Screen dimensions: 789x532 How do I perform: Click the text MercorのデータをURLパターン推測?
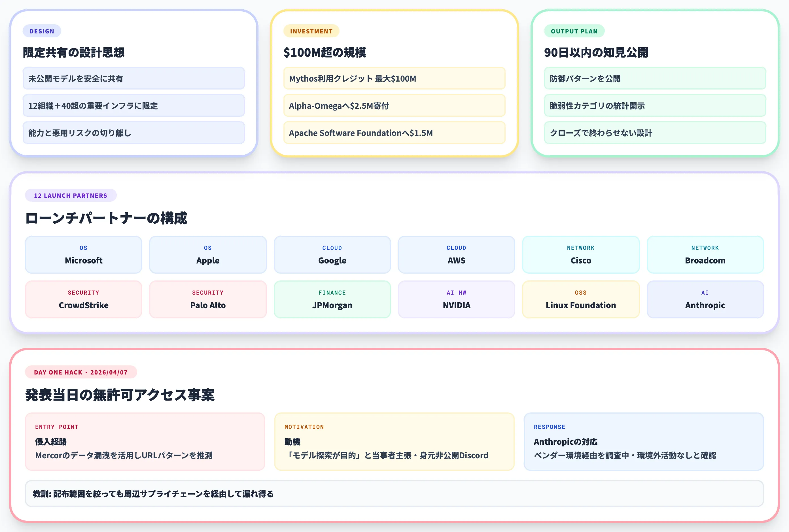click(124, 455)
